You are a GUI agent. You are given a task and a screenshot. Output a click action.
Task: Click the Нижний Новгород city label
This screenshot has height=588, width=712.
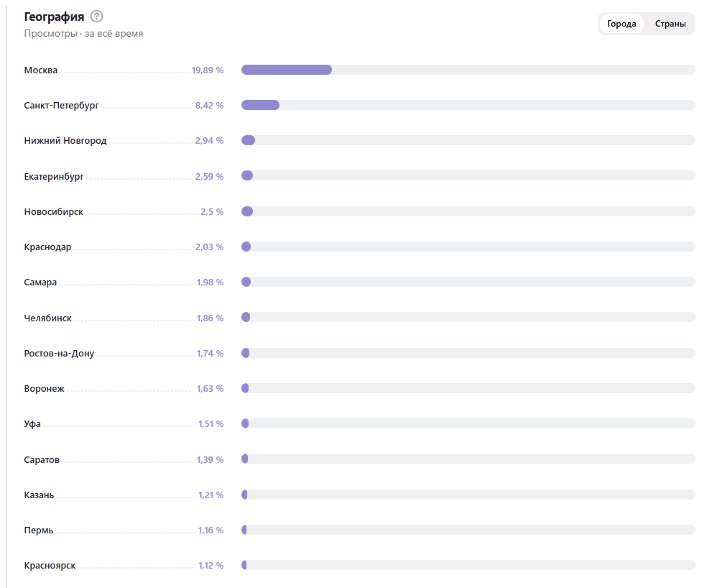click(x=65, y=141)
